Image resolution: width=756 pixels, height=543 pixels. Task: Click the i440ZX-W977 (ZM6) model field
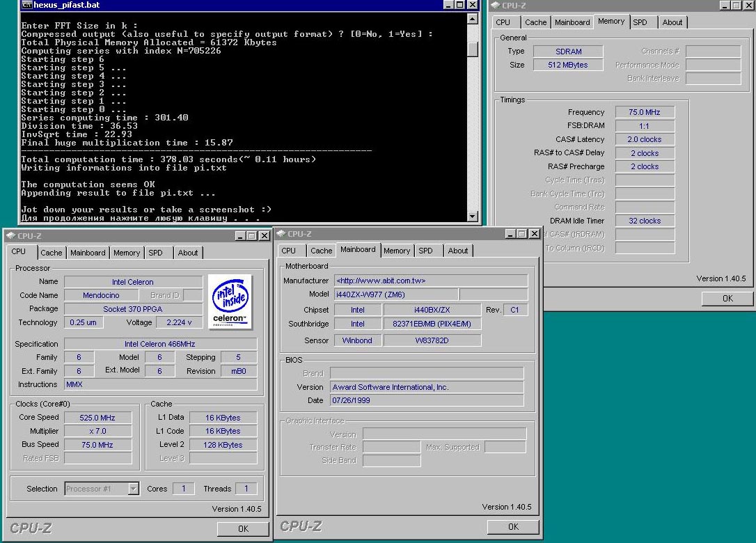pos(396,294)
